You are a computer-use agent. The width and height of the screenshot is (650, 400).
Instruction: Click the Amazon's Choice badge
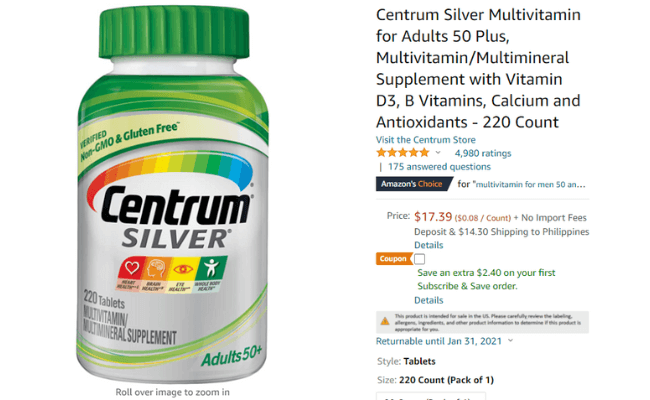pos(414,184)
